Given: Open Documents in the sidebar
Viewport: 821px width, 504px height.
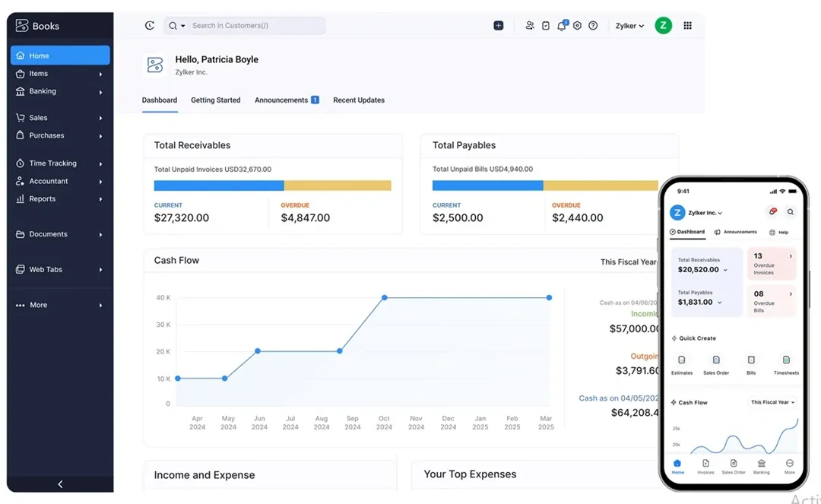Looking at the screenshot, I should [60, 234].
